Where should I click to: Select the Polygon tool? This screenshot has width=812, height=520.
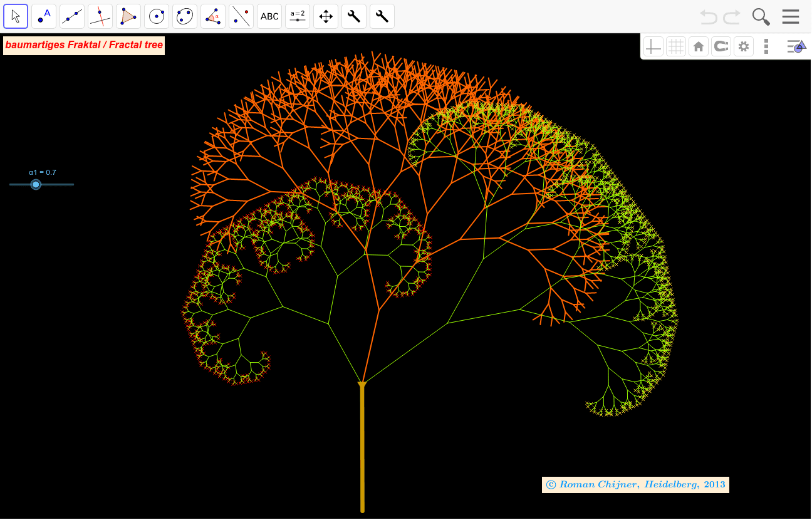(x=128, y=16)
